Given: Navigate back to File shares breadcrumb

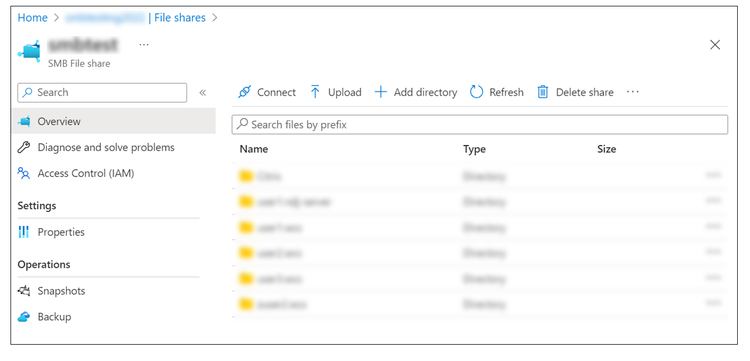Looking at the screenshot, I should coord(180,18).
